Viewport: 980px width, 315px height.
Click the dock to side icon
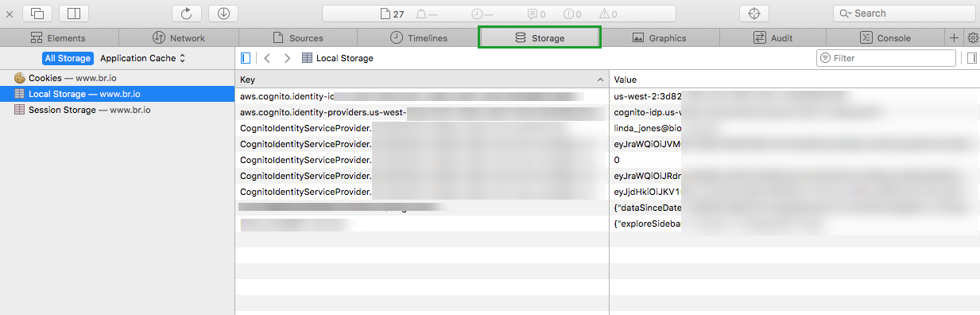coord(74,14)
